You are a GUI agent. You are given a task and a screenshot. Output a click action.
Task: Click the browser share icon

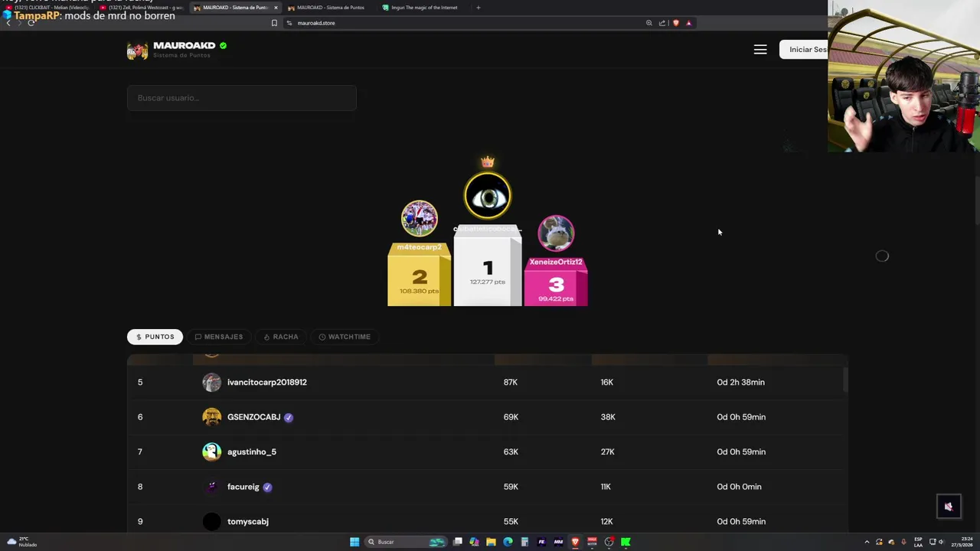coord(662,23)
